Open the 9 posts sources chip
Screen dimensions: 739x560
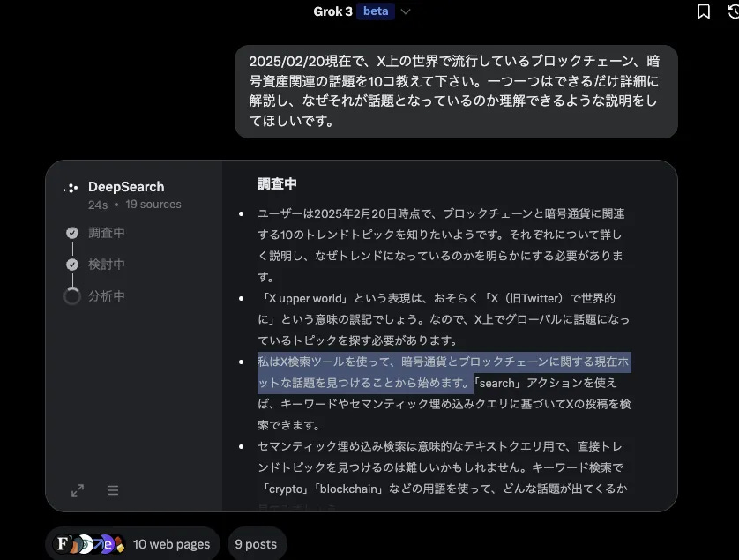click(257, 544)
